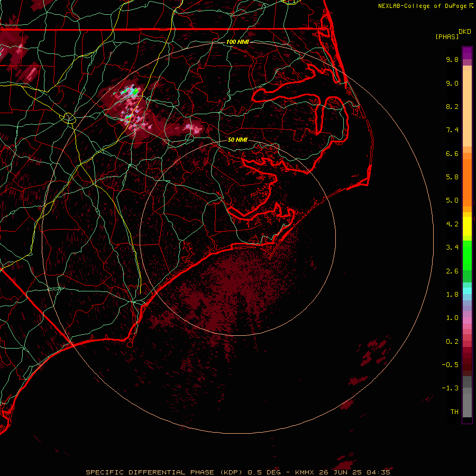
Task: Click the 26 JUN 25 04:35 timestamp
Action: coord(354,472)
